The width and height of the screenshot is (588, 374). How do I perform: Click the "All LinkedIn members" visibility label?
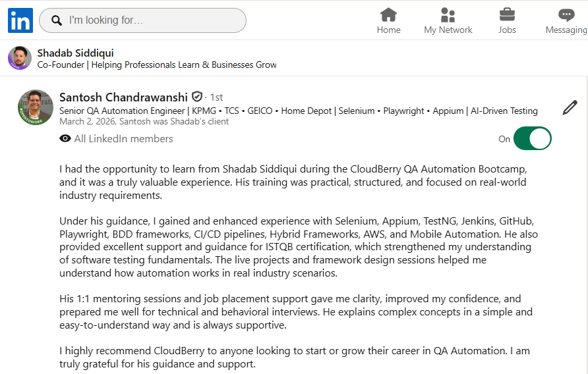(x=123, y=139)
